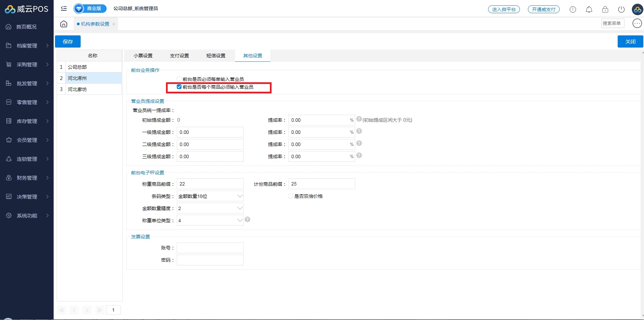Enable 前台是否必须每单输入营业员 checkbox

(x=179, y=79)
